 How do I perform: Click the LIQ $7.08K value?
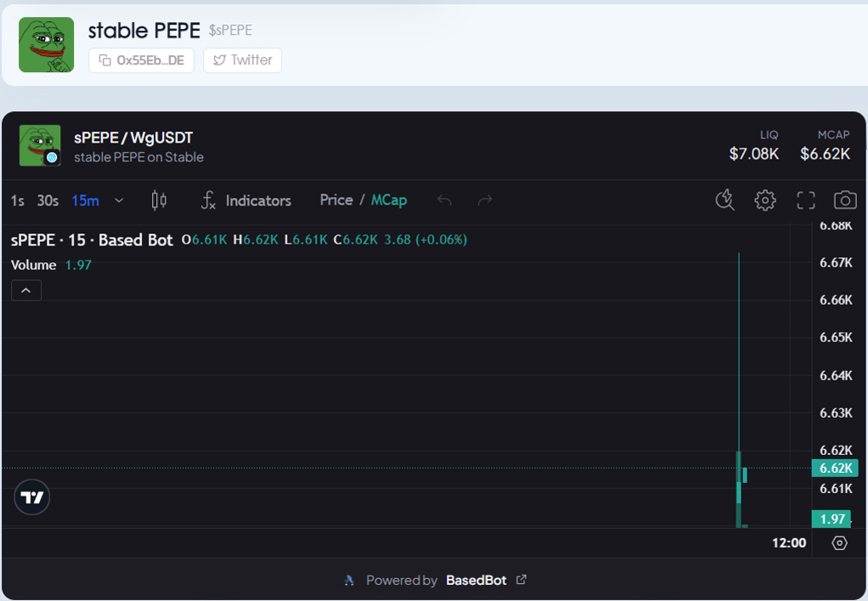point(754,154)
